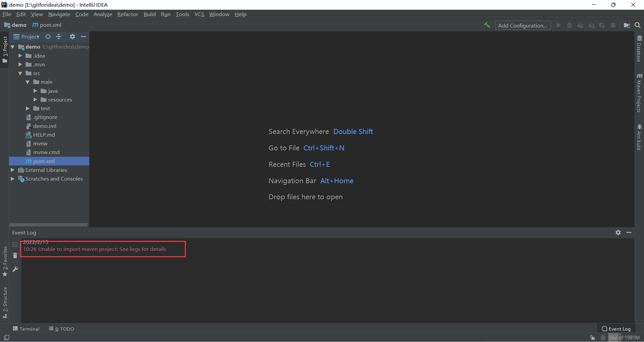
Task: Mark all Event Log notifications as read
Action: 15,245
